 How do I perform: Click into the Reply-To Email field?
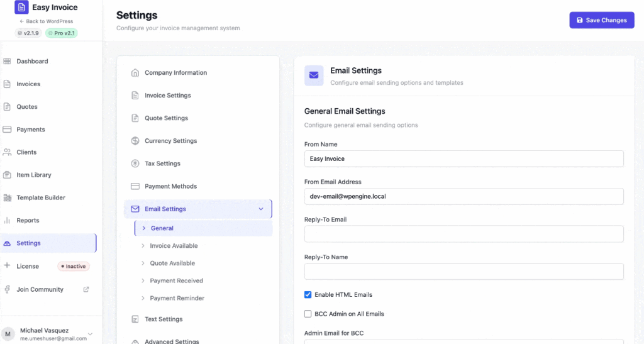(464, 234)
